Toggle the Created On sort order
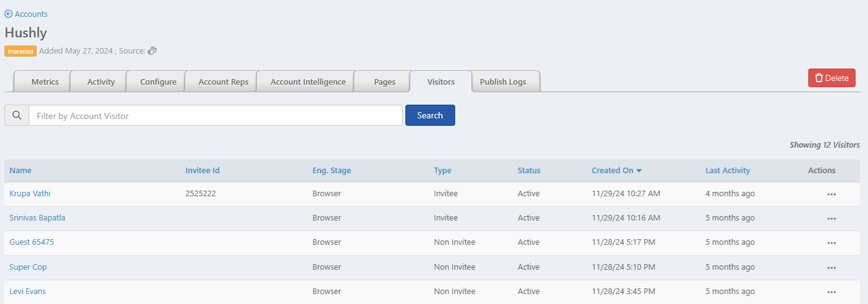Screen dimensions: 868x304 pyautogui.click(x=617, y=170)
